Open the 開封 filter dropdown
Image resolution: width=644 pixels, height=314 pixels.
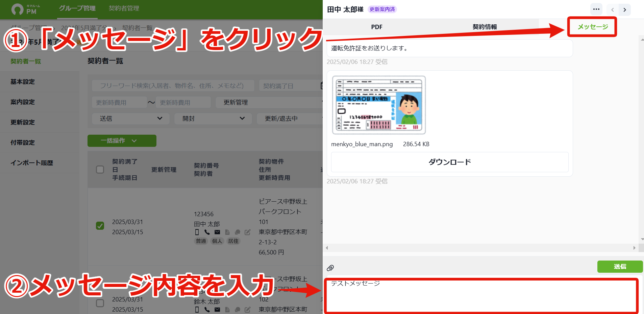pyautogui.click(x=213, y=119)
